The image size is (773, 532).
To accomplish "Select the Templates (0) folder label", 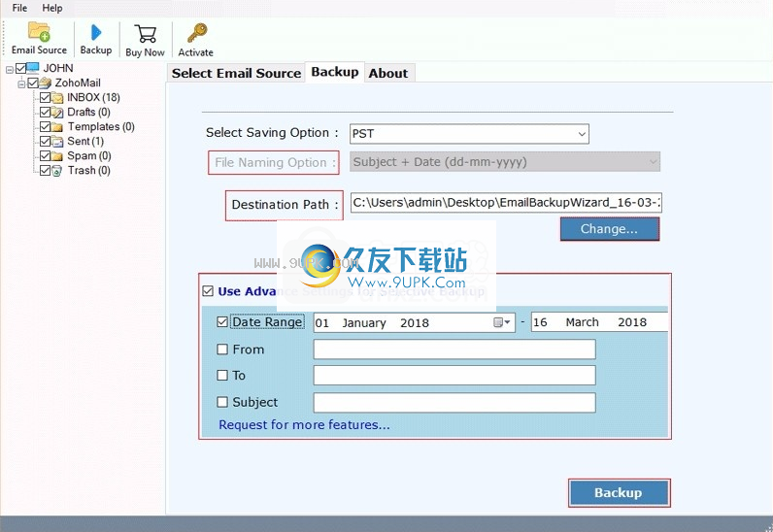I will coord(101,127).
